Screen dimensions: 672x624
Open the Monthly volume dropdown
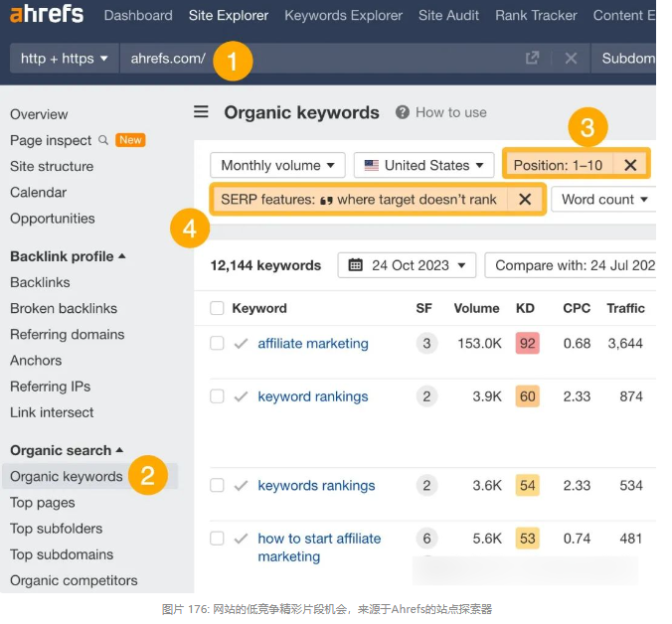click(277, 165)
